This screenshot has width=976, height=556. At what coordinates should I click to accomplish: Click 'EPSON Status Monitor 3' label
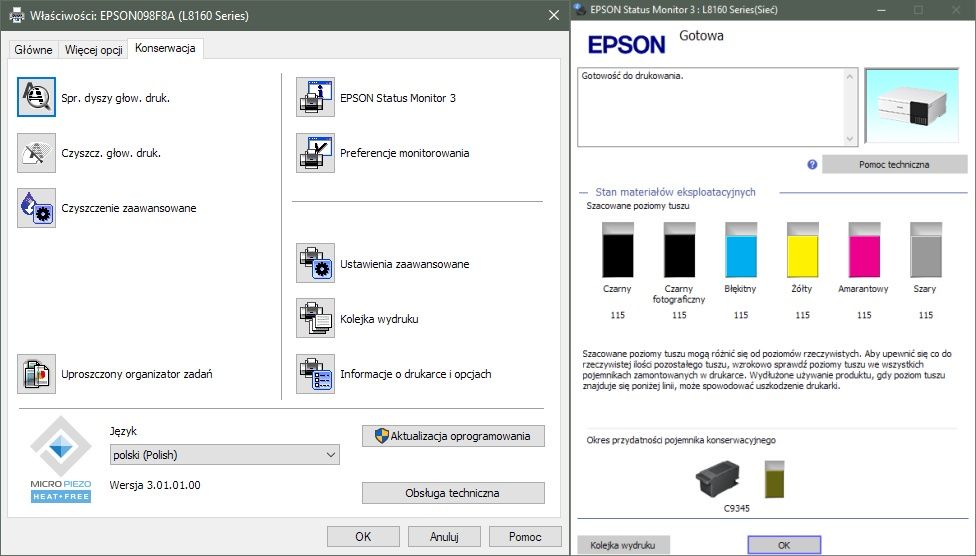point(398,98)
